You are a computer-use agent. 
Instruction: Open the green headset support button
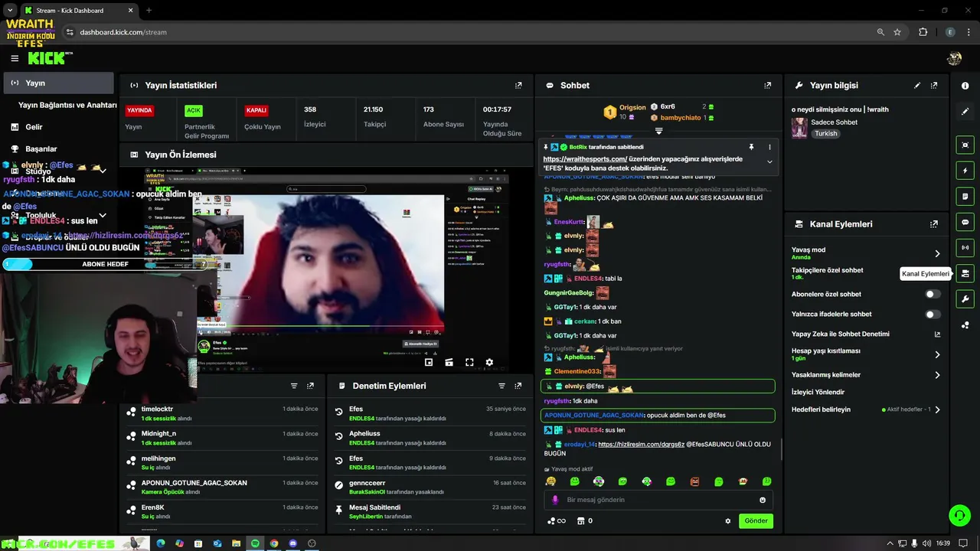click(959, 515)
